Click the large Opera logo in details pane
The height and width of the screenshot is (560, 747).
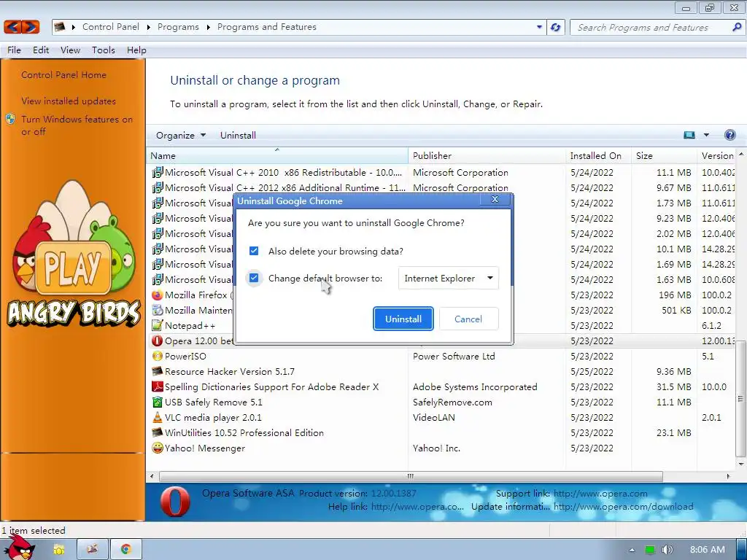(x=175, y=502)
